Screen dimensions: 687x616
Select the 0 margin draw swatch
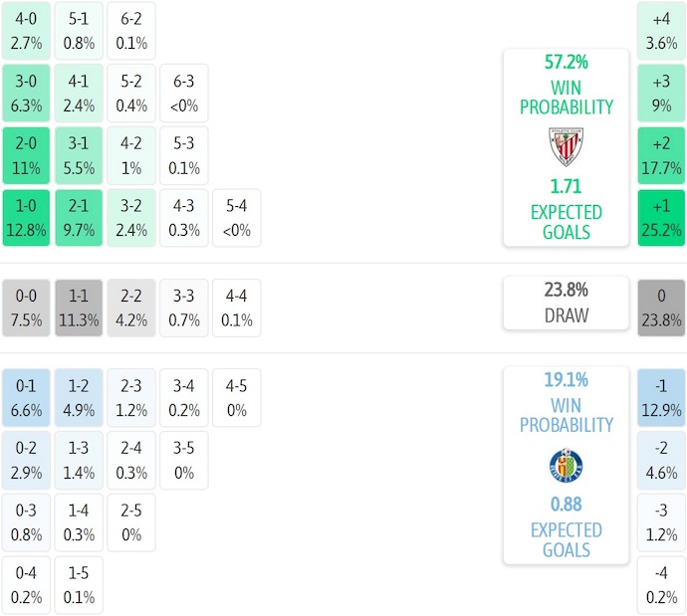point(661,308)
